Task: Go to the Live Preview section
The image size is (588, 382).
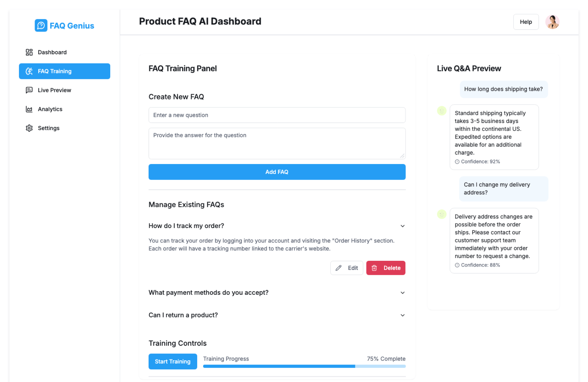Action: pos(55,90)
